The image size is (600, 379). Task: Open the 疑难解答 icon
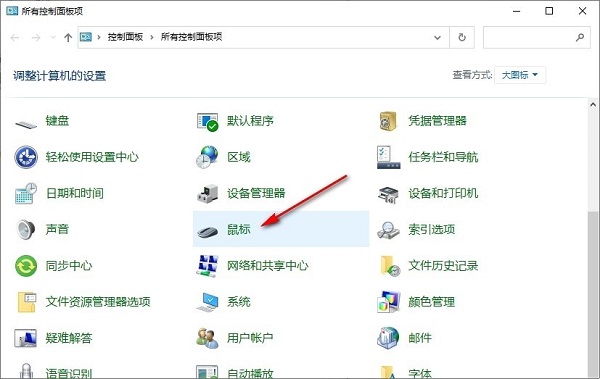pos(25,338)
